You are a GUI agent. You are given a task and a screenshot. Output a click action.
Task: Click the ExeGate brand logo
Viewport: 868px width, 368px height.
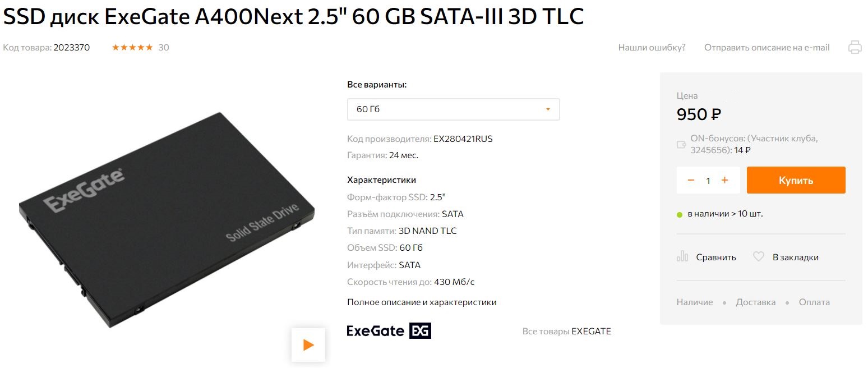[389, 331]
